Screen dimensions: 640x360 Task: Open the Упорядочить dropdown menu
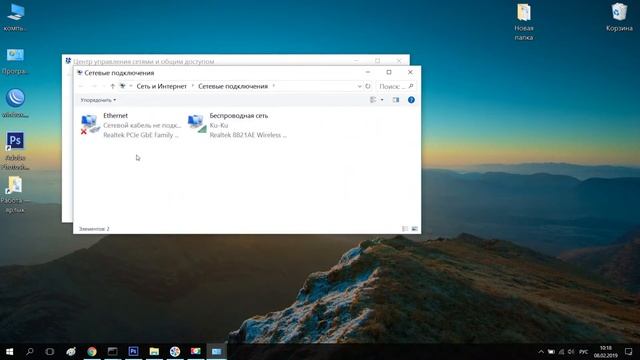(98, 100)
